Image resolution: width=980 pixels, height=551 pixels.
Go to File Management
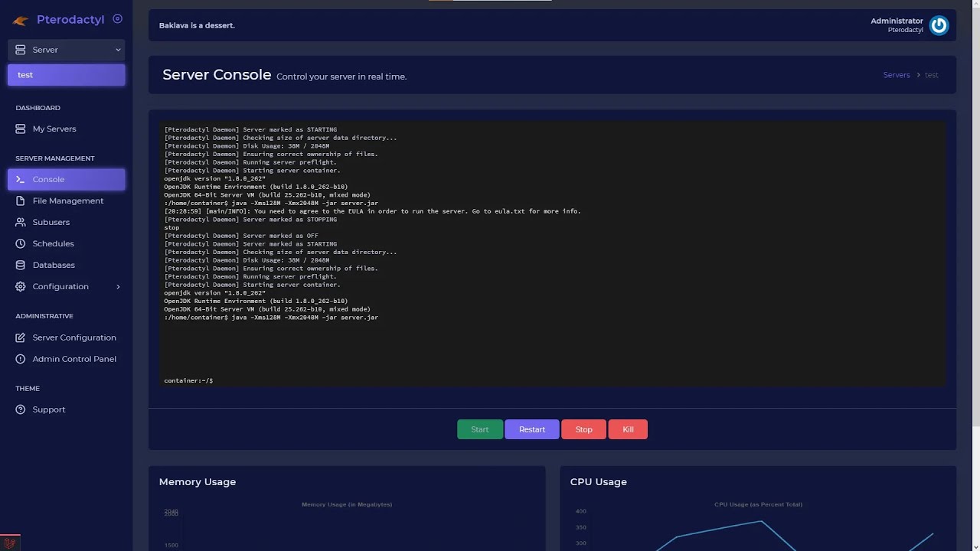coord(67,201)
